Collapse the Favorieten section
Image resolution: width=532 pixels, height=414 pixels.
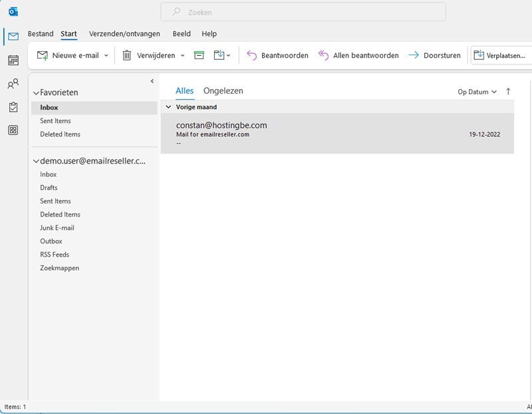click(36, 93)
